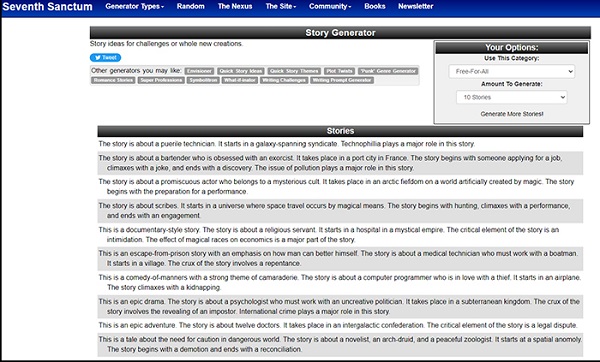Open the Generator Types menu
Image resolution: width=600 pixels, height=362 pixels.
click(x=134, y=7)
